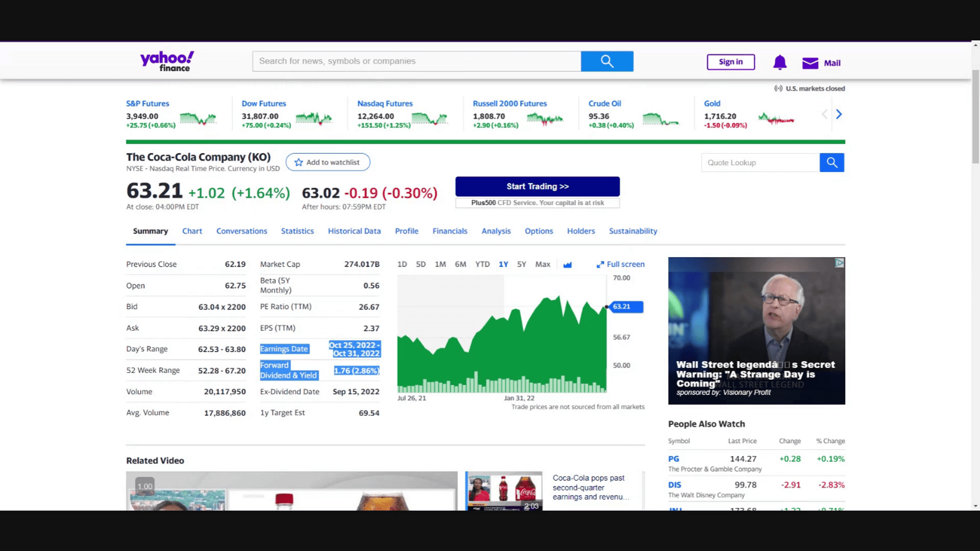Click the blue search magnifier button

coord(607,61)
